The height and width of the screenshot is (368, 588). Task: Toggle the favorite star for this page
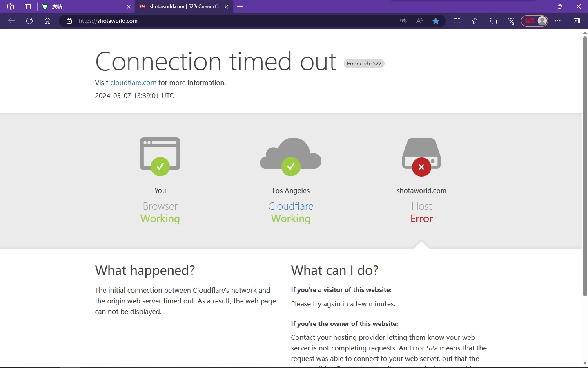[436, 21]
